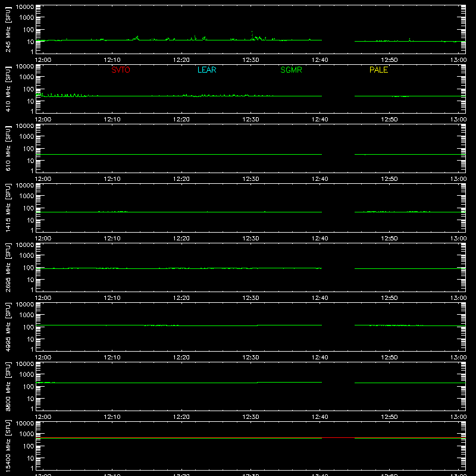Click the 13:00 time label under 8800 MHz plot
Viewport: 476px width, 476px height.
(x=458, y=417)
